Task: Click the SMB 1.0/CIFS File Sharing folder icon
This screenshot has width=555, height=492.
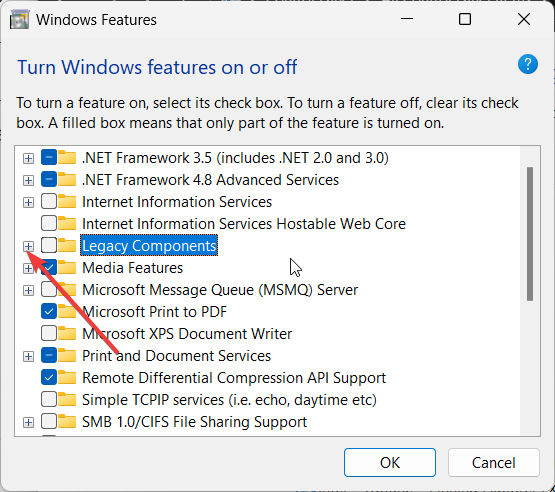Action: click(x=67, y=422)
